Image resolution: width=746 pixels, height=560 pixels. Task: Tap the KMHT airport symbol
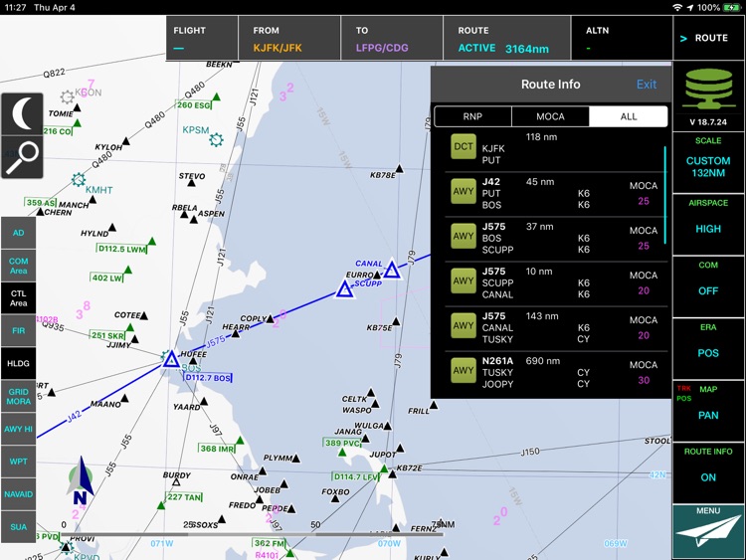79,179
